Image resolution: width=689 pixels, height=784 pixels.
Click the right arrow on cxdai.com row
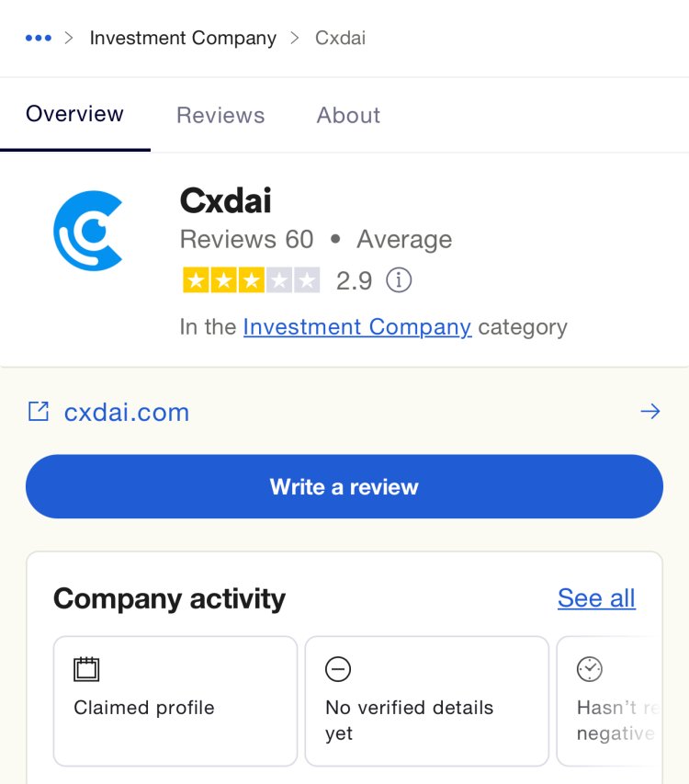click(x=650, y=412)
